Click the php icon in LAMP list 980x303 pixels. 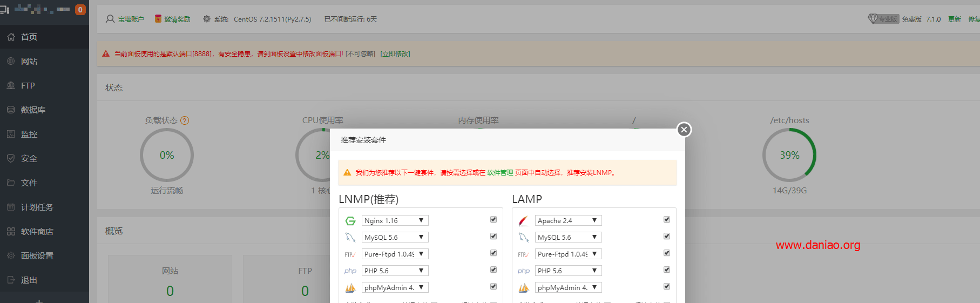[x=523, y=271]
